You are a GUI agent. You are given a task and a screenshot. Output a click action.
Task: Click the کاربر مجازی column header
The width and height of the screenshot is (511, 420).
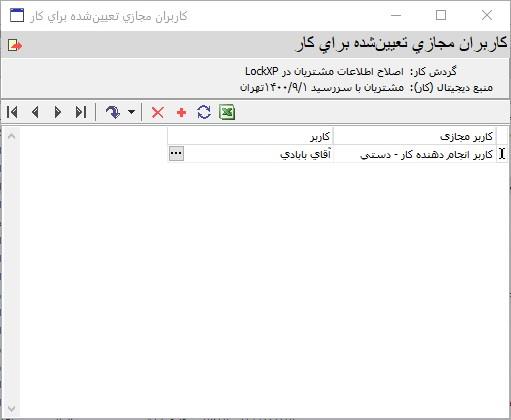(414, 136)
